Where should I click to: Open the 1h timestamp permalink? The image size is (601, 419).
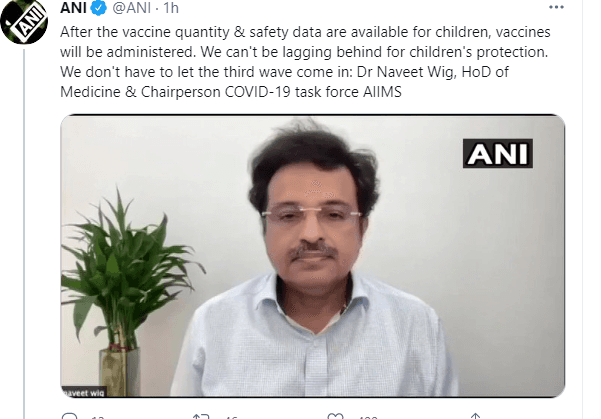(x=171, y=8)
